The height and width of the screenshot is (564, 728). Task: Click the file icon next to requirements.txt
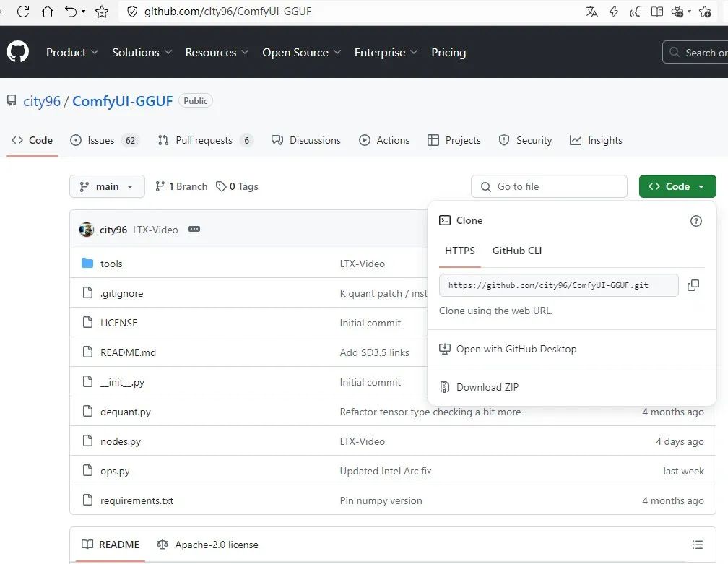87,500
